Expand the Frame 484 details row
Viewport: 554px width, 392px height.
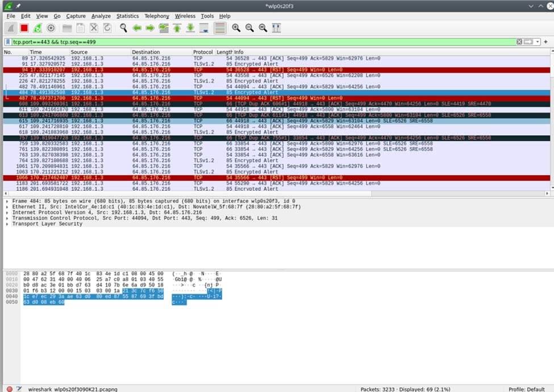(7, 201)
